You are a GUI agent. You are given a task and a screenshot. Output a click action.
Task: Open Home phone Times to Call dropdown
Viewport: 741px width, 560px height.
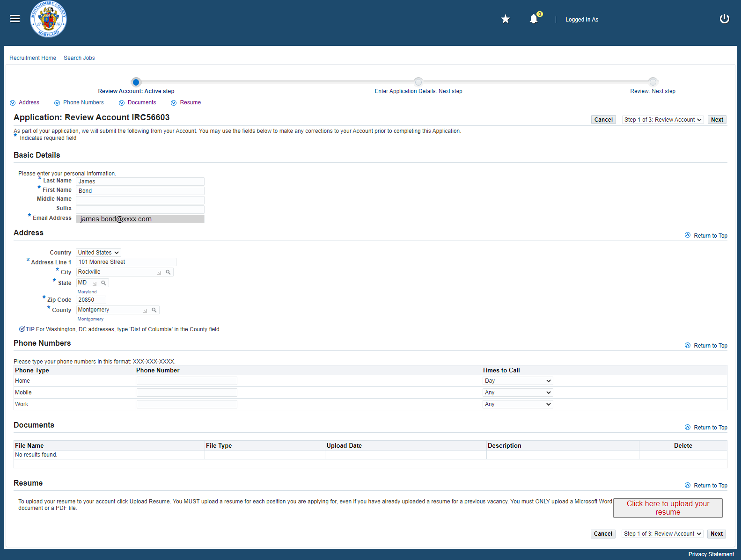tap(517, 381)
